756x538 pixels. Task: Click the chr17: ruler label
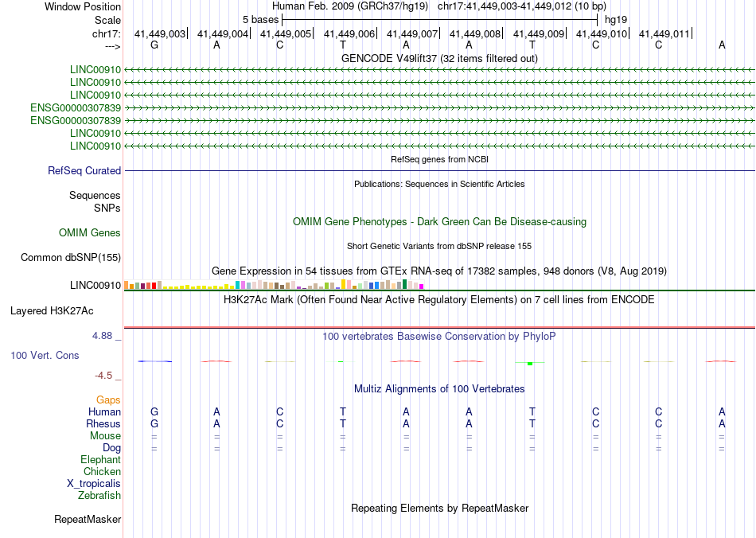point(107,33)
